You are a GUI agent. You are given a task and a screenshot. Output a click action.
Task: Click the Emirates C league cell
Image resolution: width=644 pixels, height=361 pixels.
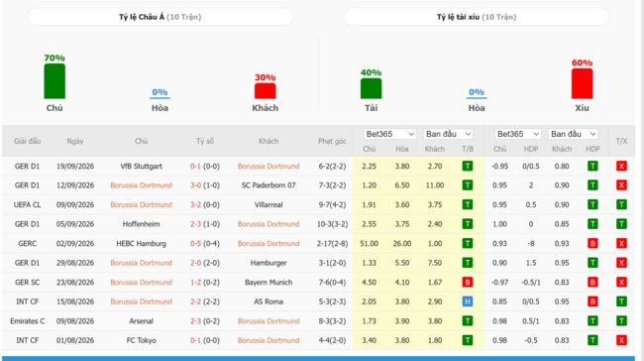(27, 320)
